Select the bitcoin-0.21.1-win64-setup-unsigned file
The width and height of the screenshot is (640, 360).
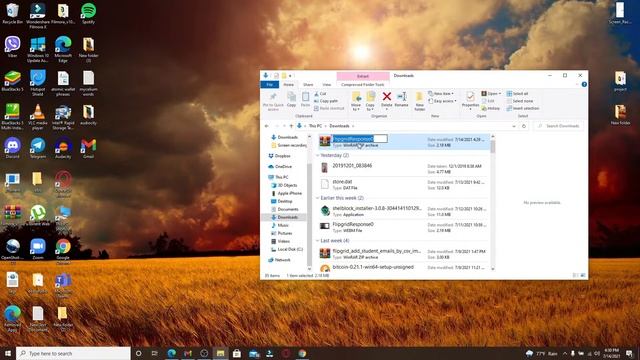[x=403, y=267]
